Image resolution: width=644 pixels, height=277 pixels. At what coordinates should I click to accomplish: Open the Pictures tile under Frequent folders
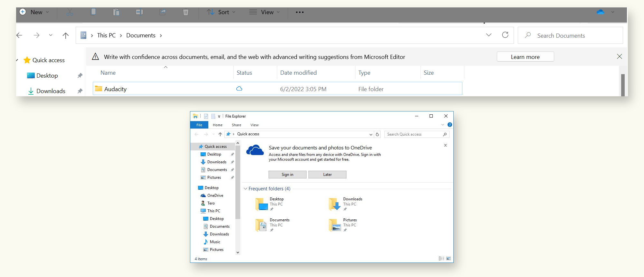[343, 225]
